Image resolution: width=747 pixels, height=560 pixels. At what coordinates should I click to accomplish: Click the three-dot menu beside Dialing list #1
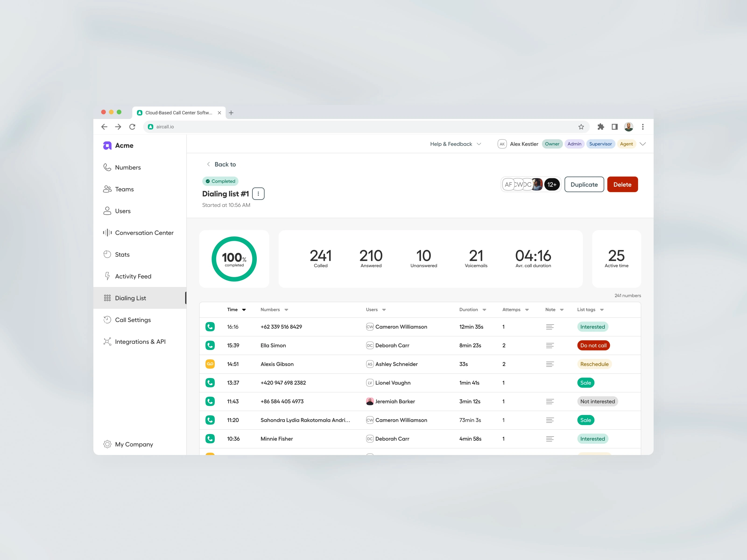coord(258,194)
